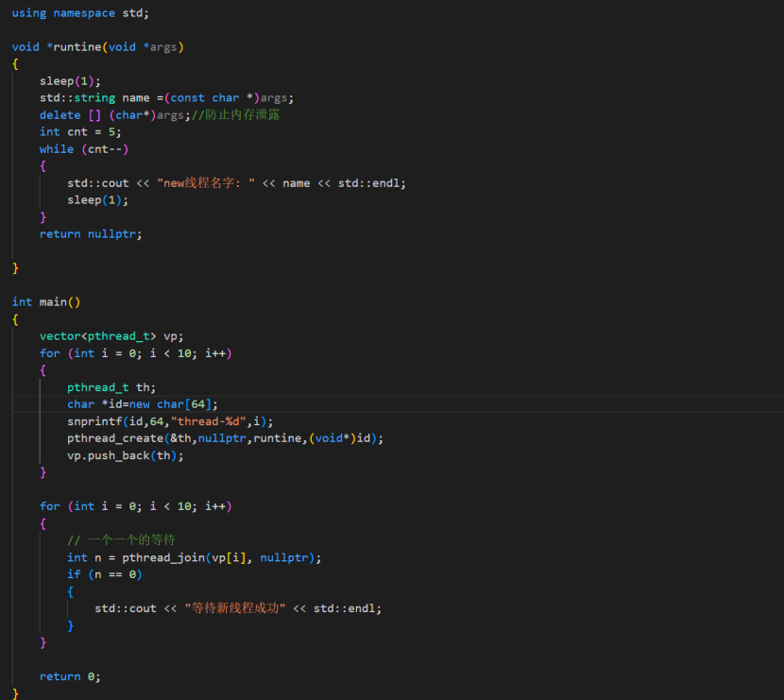Viewport: 784px width, 700px height.
Task: Click the comment "// 一个一个的等待"
Action: coord(121,540)
